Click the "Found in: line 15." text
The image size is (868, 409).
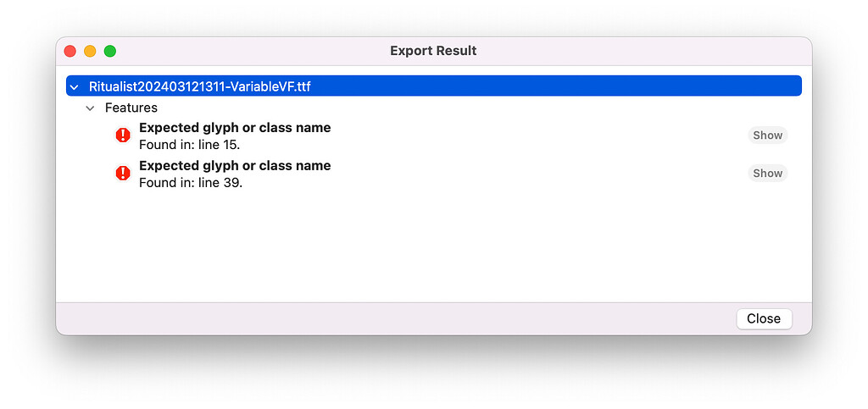pos(190,144)
